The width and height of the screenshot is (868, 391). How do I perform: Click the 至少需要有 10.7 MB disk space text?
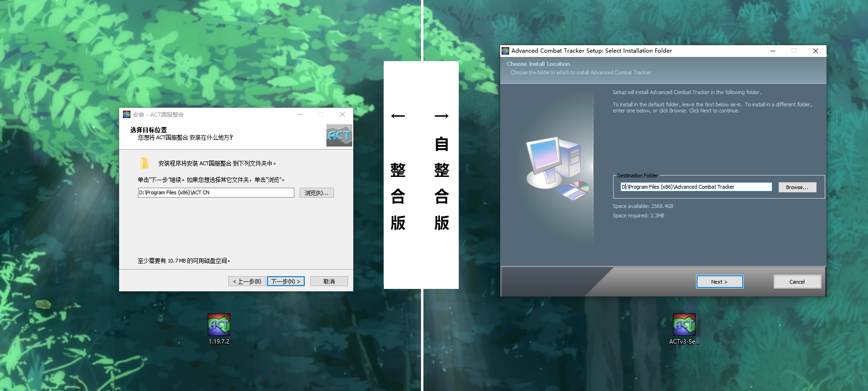pos(184,261)
